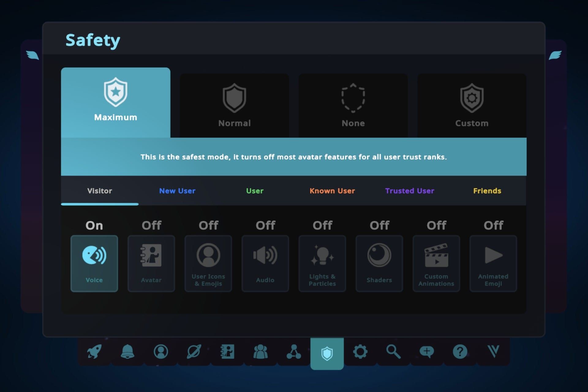588x392 pixels.
Task: Open the Worlds planet icon
Action: click(194, 352)
